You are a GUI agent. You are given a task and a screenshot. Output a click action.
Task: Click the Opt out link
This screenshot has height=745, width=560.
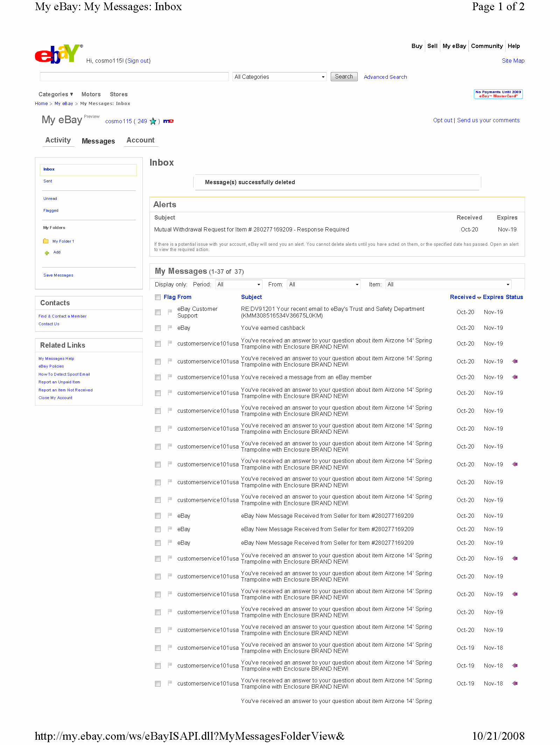pos(443,120)
